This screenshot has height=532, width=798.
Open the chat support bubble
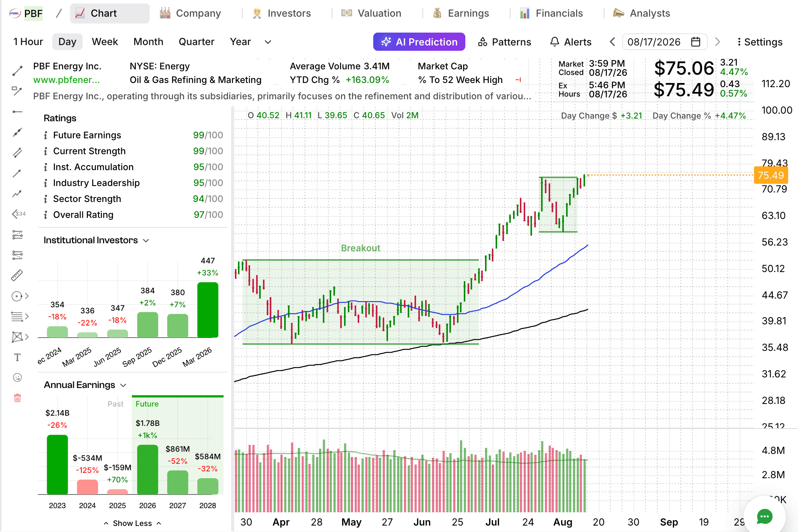click(765, 516)
